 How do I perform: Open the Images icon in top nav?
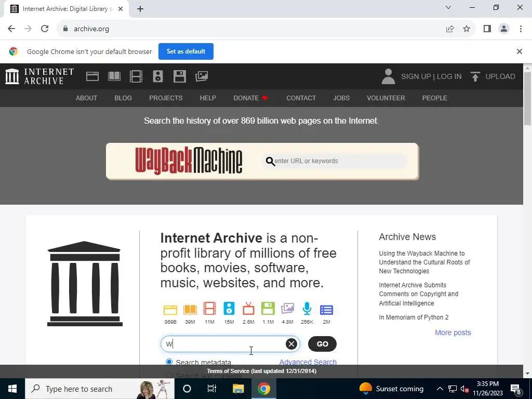click(x=202, y=76)
